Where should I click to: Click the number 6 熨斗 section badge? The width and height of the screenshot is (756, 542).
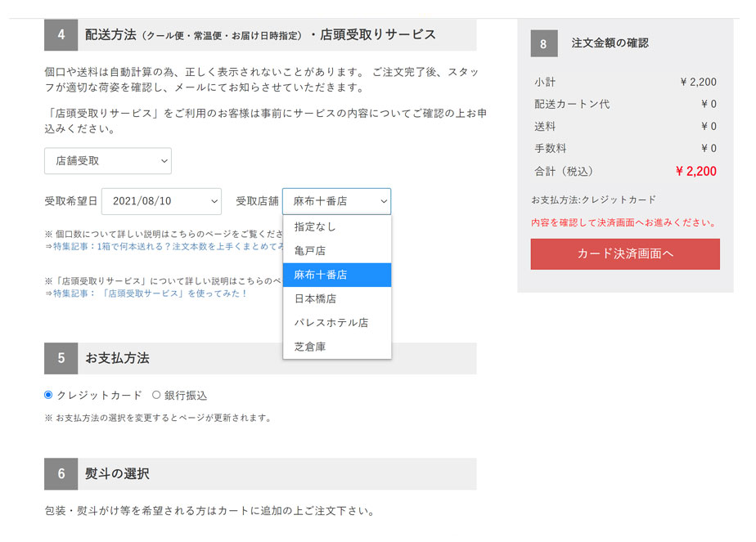click(61, 474)
